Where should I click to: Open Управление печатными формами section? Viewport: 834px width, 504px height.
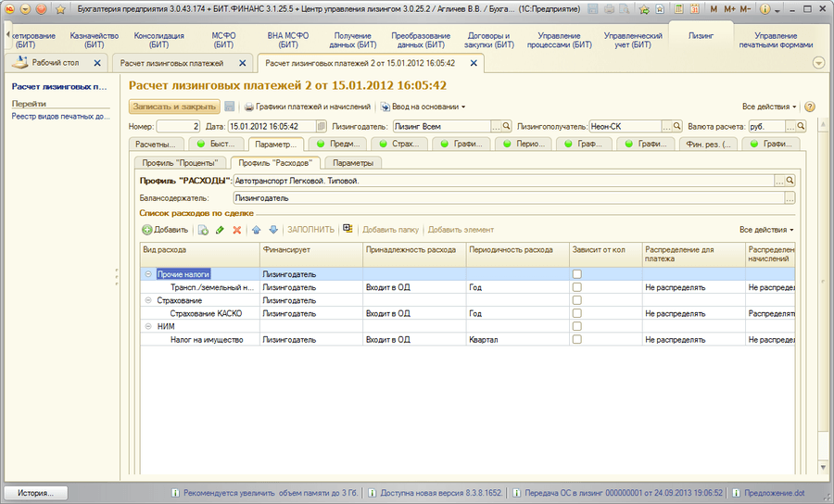pyautogui.click(x=776, y=40)
